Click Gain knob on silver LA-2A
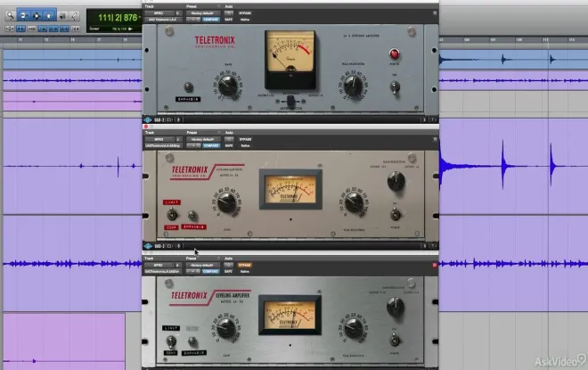Image resolution: width=588 pixels, height=370 pixels. pyautogui.click(x=226, y=328)
